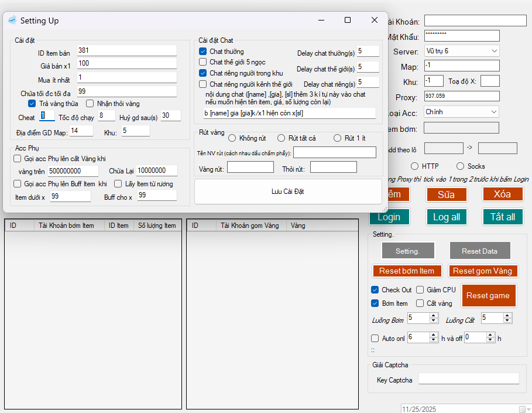Select the Rút tất cả radio option
Image resolution: width=532 pixels, height=413 pixels.
click(x=281, y=138)
